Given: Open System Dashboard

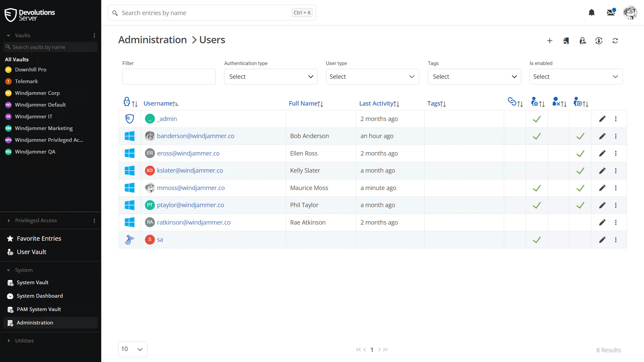Looking at the screenshot, I should click(x=35, y=296).
